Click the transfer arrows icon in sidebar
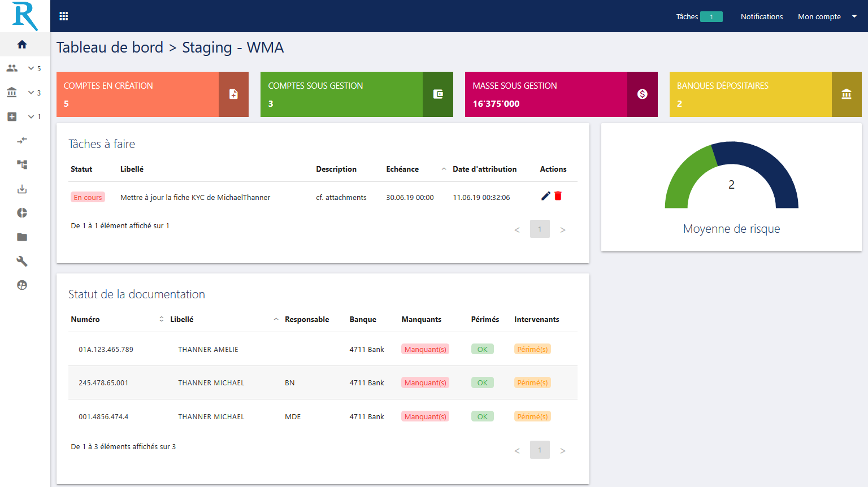Screen dimensions: 868x487 (x=22, y=140)
